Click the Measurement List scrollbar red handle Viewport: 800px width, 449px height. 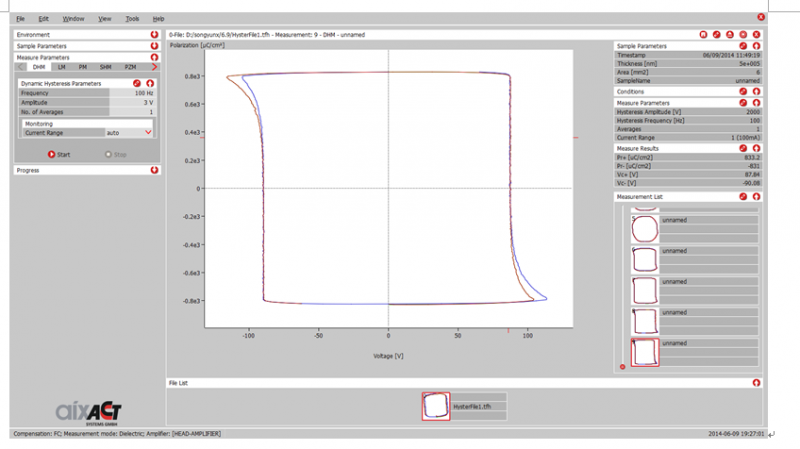[x=622, y=366]
